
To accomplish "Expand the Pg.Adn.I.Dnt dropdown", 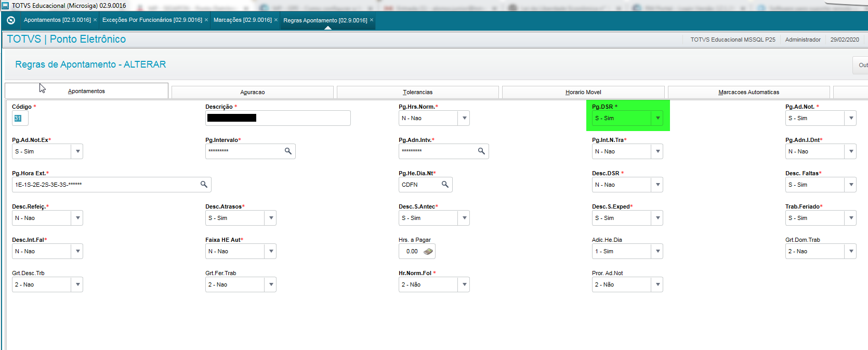I will click(x=851, y=151).
